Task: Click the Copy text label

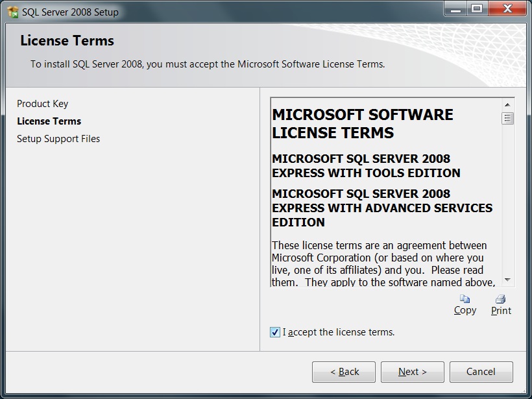Action: (x=465, y=311)
